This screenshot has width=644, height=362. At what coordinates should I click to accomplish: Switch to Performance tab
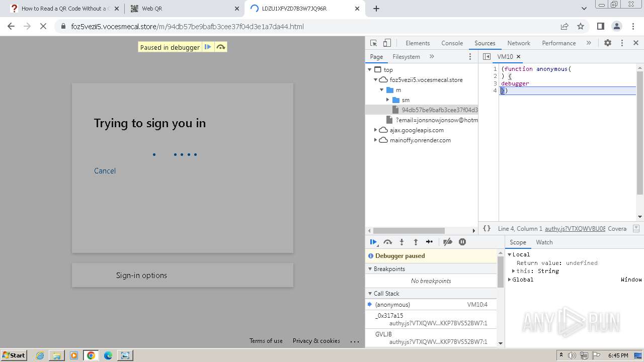[x=558, y=43]
